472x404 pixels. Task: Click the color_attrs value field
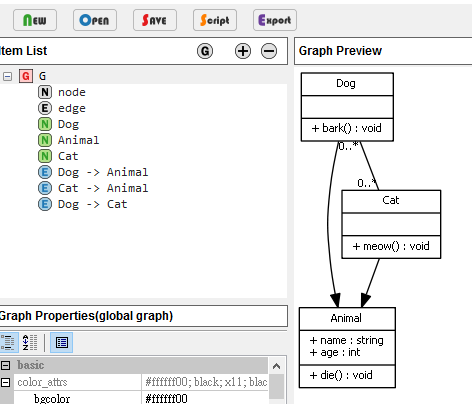click(205, 382)
